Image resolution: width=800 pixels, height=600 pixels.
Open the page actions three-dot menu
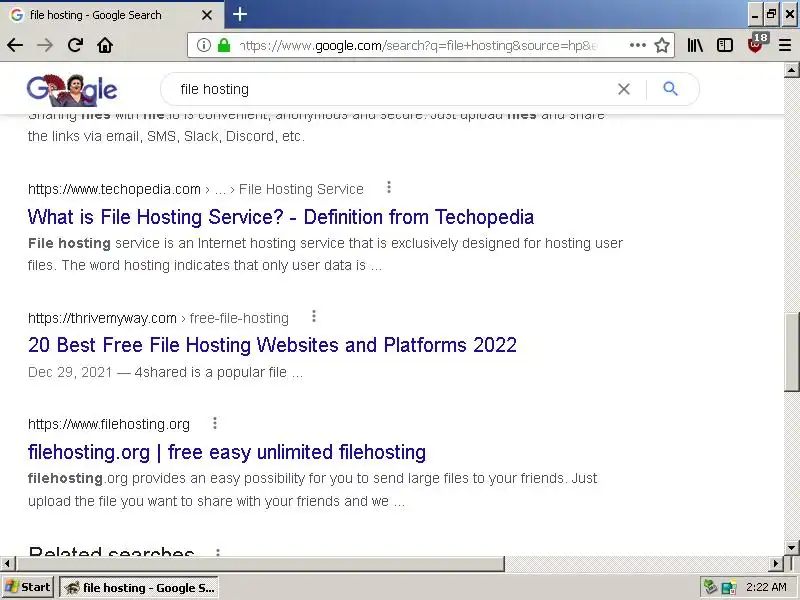point(637,45)
